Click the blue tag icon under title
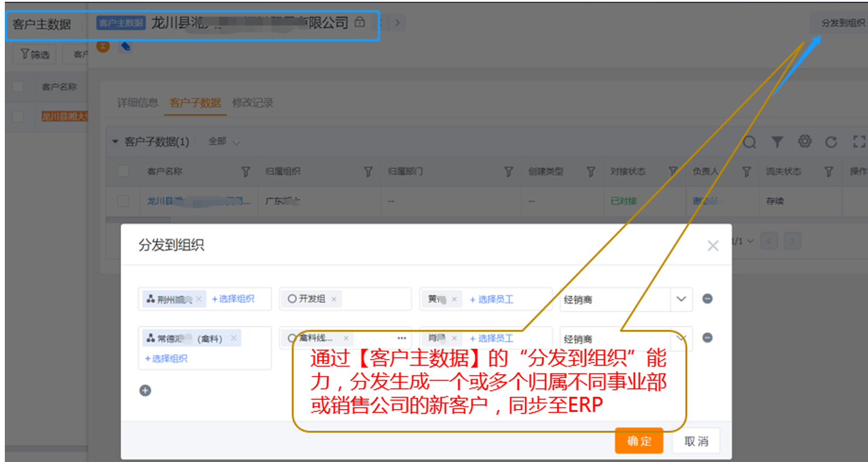Viewport: 868px width, 462px height. [x=125, y=46]
